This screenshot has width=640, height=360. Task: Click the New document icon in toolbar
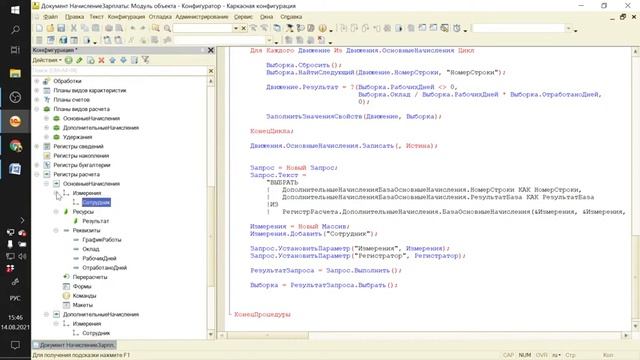pyautogui.click(x=39, y=28)
